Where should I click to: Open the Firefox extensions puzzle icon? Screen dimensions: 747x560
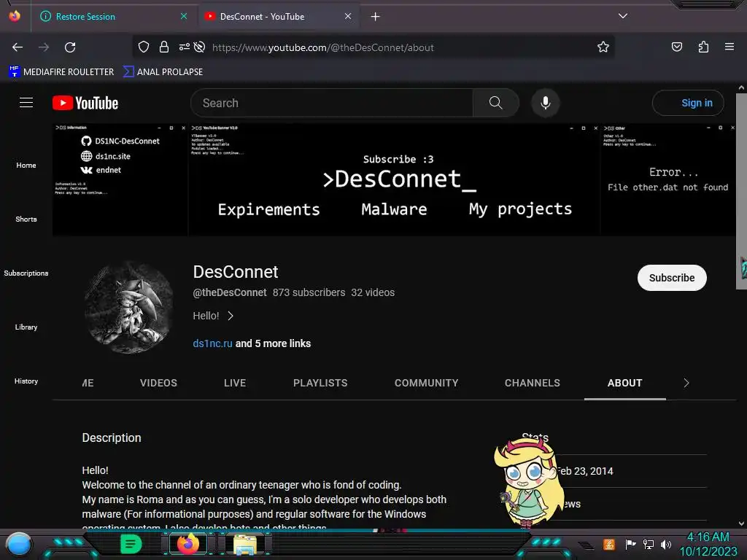click(x=703, y=47)
